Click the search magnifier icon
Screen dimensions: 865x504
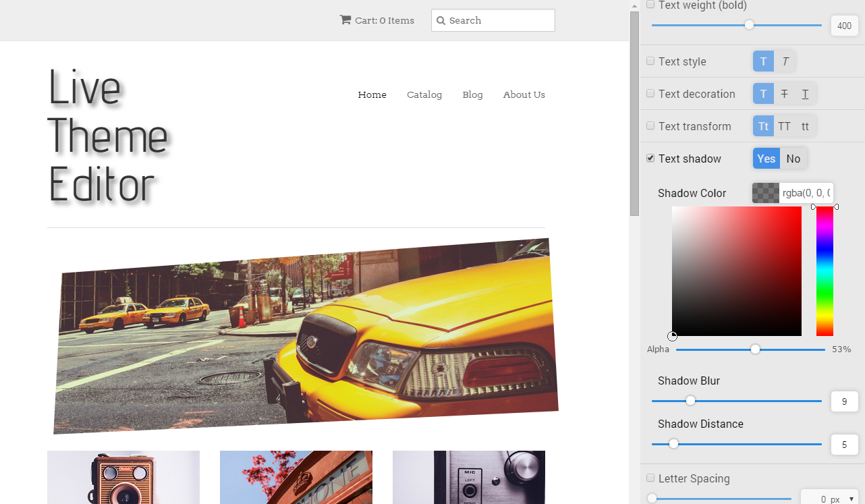tap(441, 20)
